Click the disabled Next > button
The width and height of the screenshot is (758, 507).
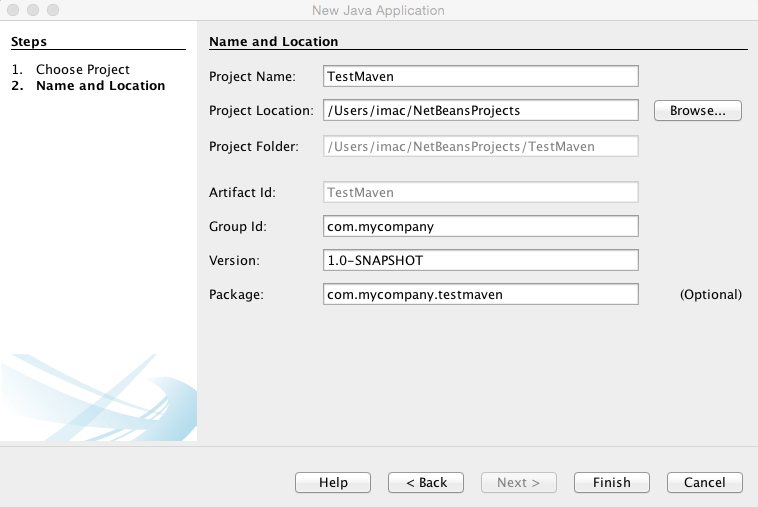coord(518,482)
